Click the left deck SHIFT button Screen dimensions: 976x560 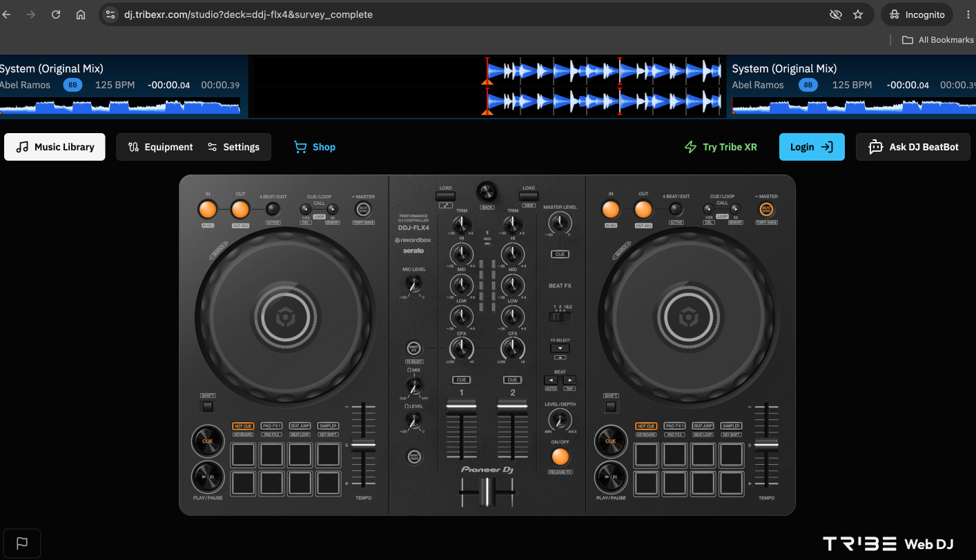coord(208,406)
